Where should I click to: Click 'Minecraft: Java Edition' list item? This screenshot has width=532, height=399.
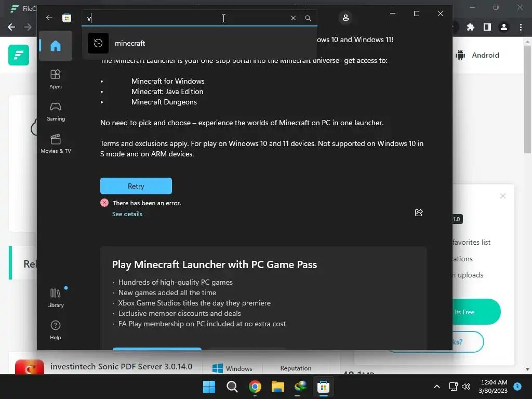[167, 91]
